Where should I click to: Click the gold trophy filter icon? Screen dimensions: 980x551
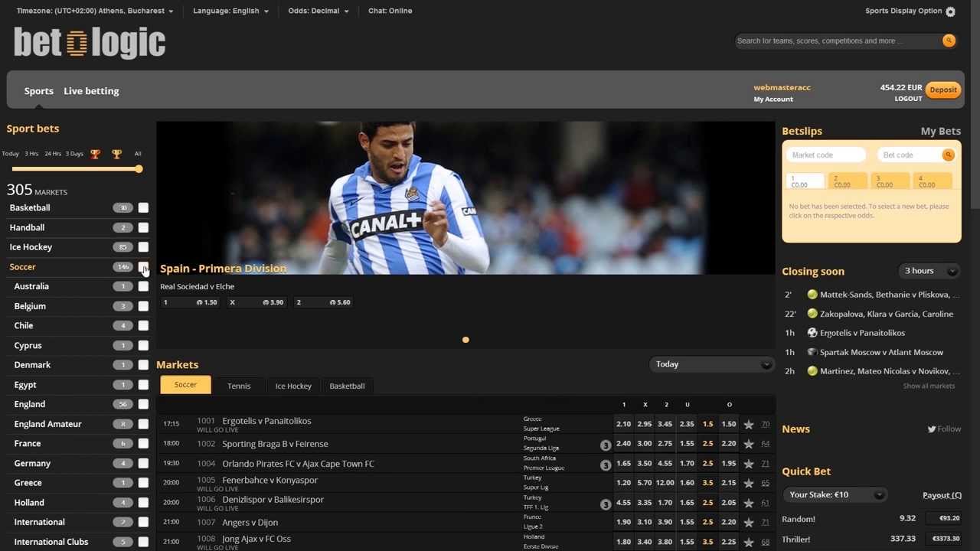pos(116,154)
